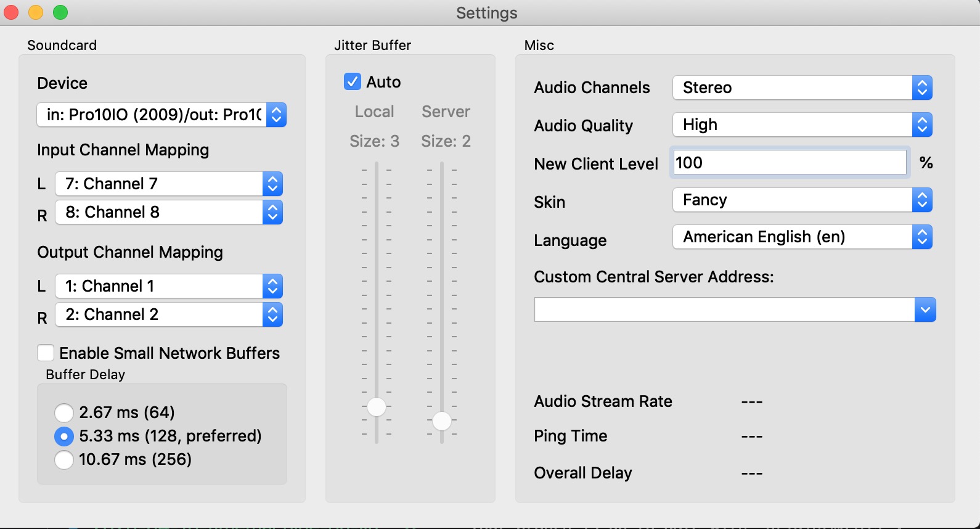This screenshot has height=529, width=980.
Task: Open input left channel dropdown '7: Channel 7'
Action: (x=169, y=184)
